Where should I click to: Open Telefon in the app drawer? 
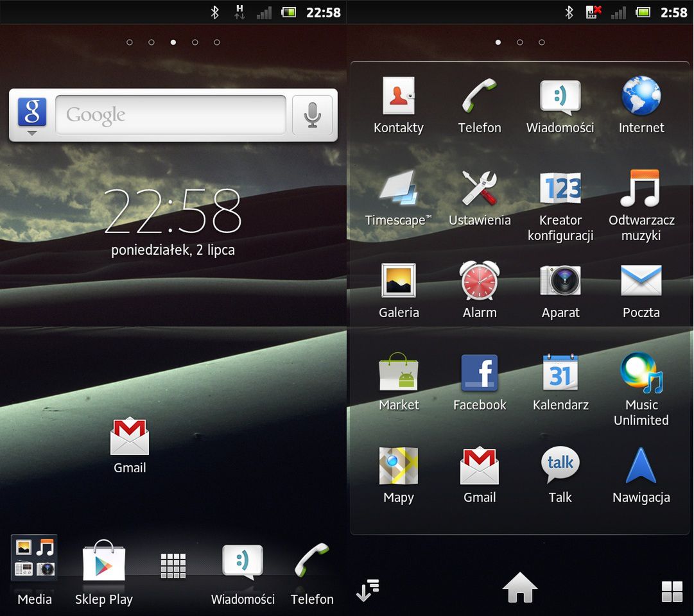click(x=480, y=105)
